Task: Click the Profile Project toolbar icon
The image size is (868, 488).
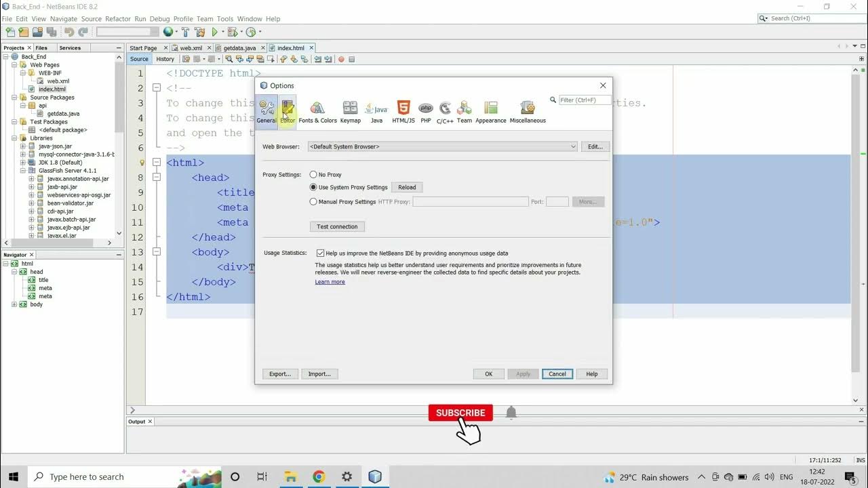Action: (x=250, y=32)
